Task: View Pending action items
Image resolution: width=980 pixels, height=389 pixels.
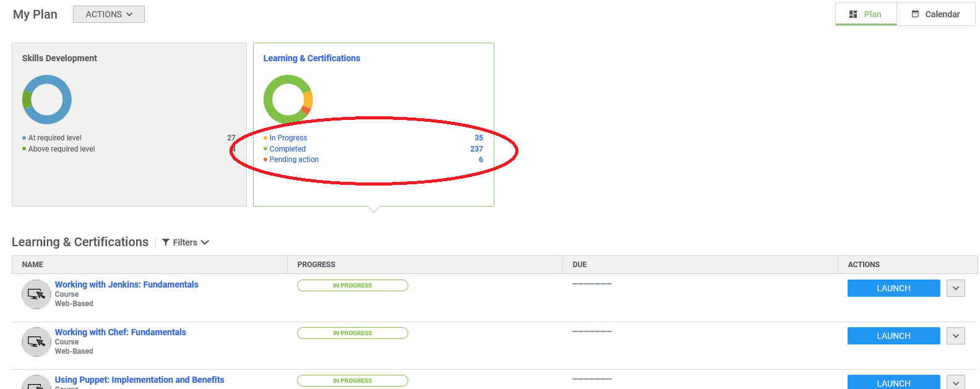Action: point(294,160)
